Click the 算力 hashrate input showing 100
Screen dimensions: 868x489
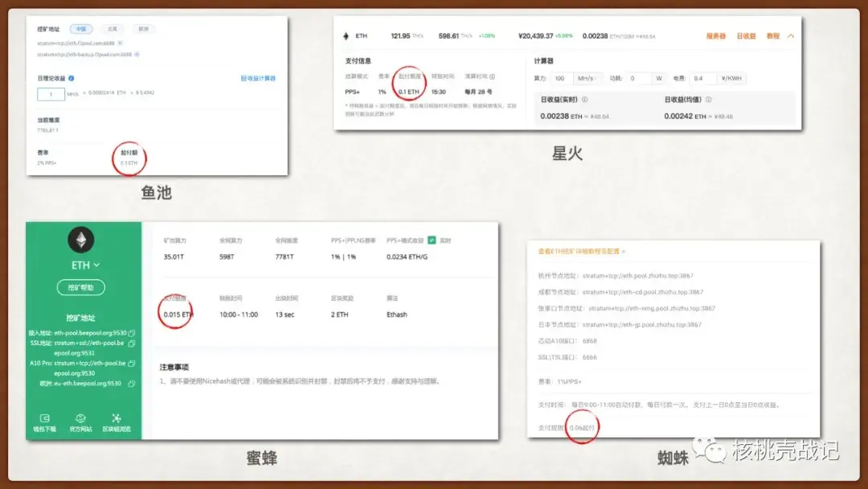pyautogui.click(x=560, y=78)
